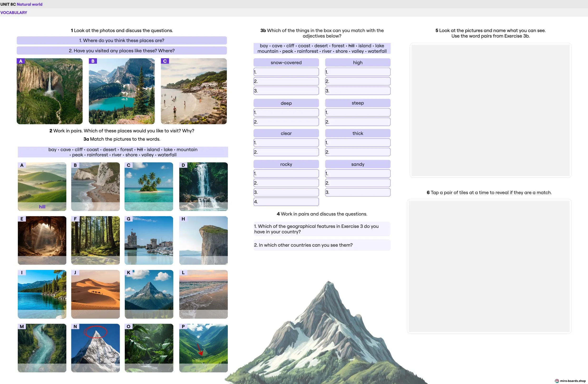Click the Exercise 6 matching tiles frame
This screenshot has width=588, height=384.
click(x=489, y=266)
